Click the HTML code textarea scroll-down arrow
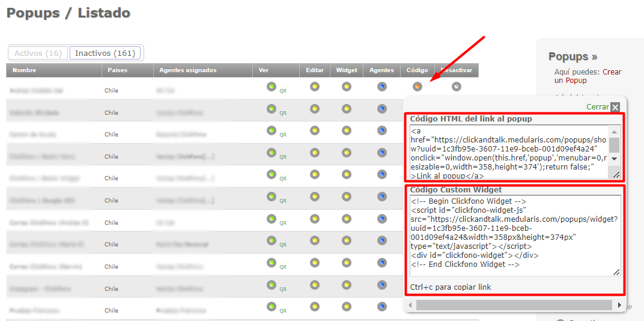The image size is (644, 321). pyautogui.click(x=615, y=159)
